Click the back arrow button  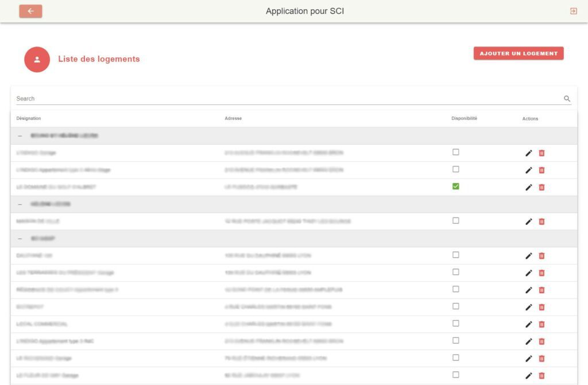pyautogui.click(x=30, y=11)
